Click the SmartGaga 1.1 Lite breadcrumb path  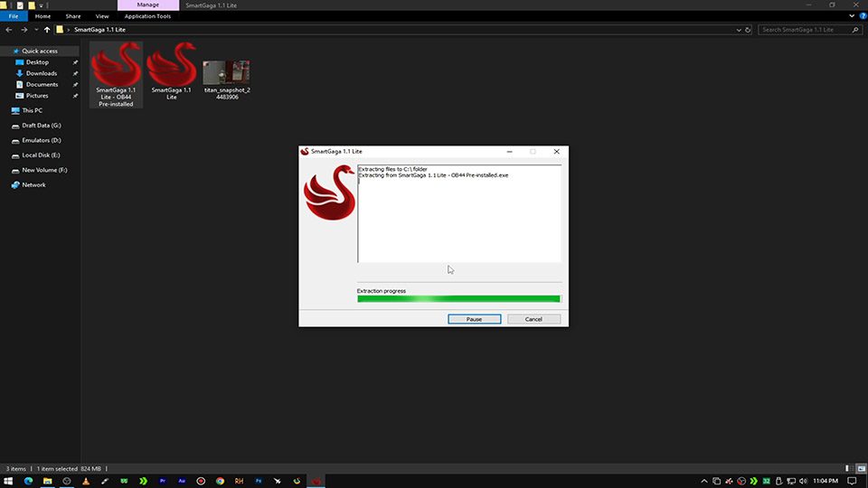[x=99, y=30]
